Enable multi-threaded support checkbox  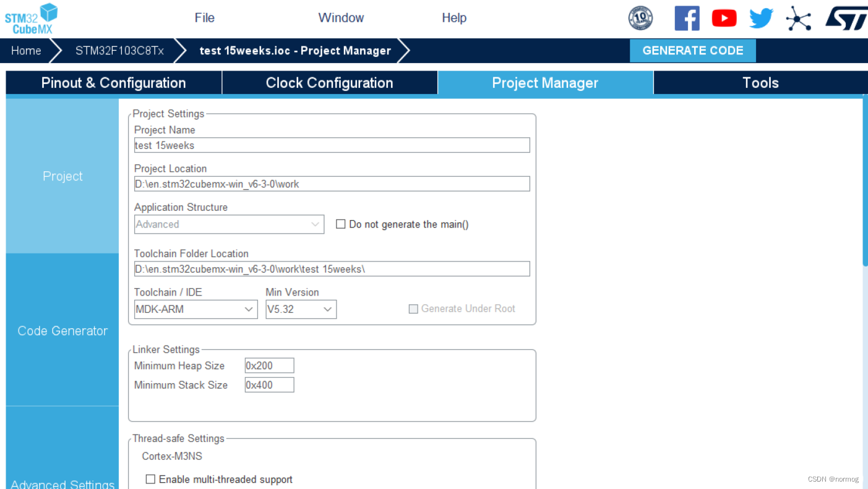click(x=150, y=479)
